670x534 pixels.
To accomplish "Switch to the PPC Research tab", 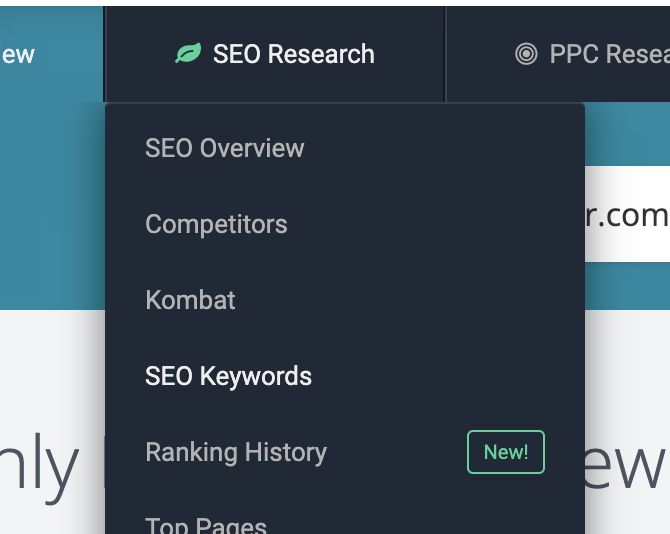I will point(558,54).
